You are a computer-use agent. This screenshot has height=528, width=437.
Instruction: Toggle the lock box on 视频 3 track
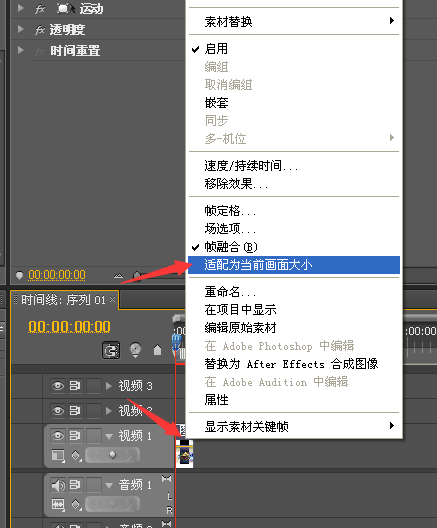94,386
